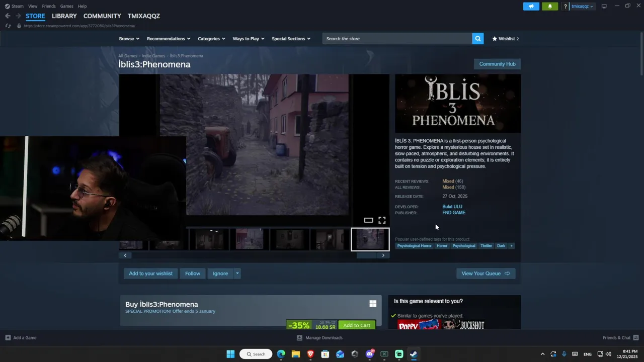Screen dimensions: 644x362
Task: Select the Psychological Horror tag
Action: [x=414, y=246]
